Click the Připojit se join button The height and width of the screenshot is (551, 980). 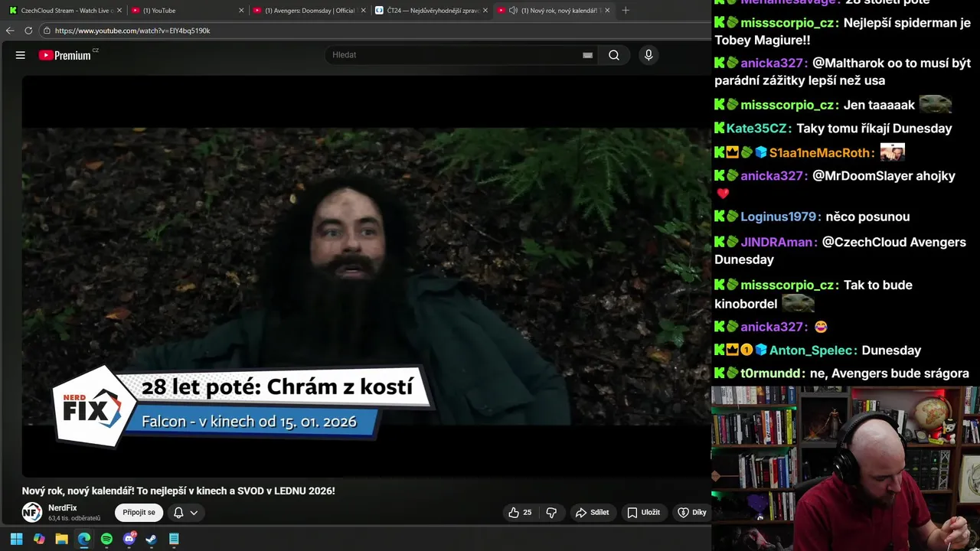(139, 512)
